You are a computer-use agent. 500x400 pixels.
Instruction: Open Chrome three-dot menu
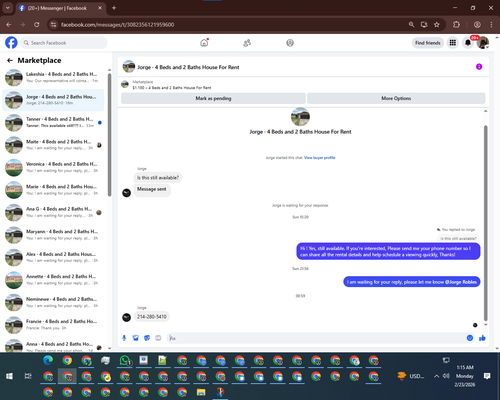tap(491, 25)
